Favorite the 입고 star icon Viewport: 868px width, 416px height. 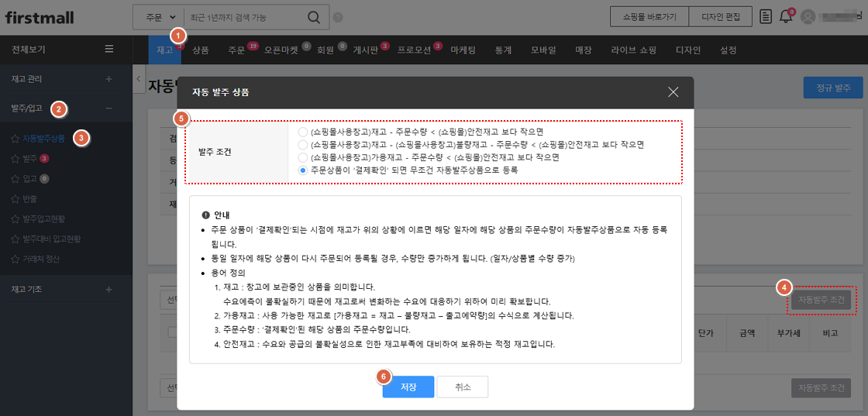[x=15, y=179]
